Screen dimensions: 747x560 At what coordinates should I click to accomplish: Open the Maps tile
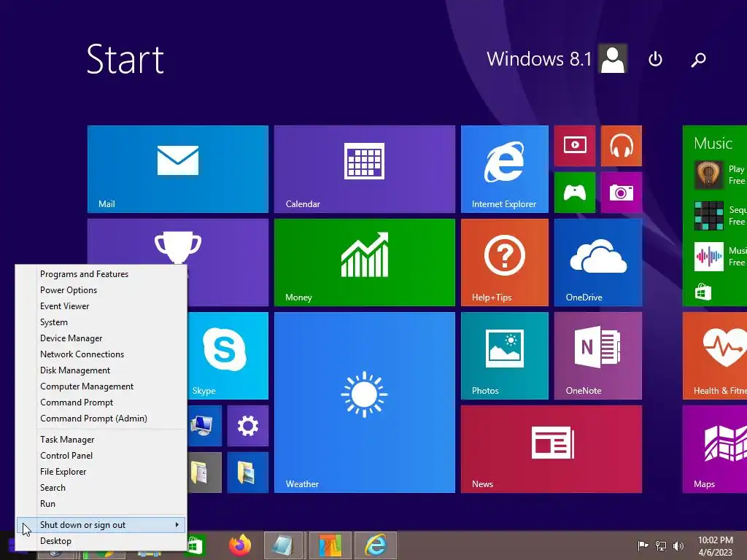click(x=715, y=449)
